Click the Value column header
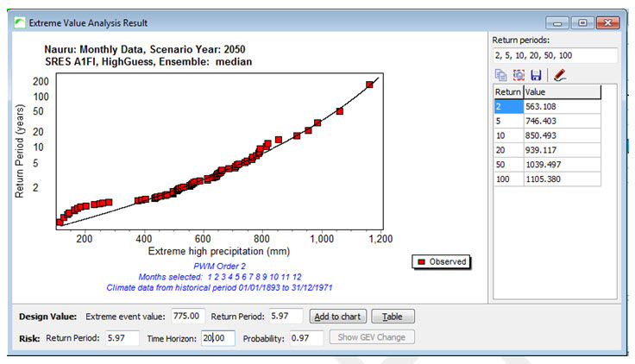 [x=563, y=92]
